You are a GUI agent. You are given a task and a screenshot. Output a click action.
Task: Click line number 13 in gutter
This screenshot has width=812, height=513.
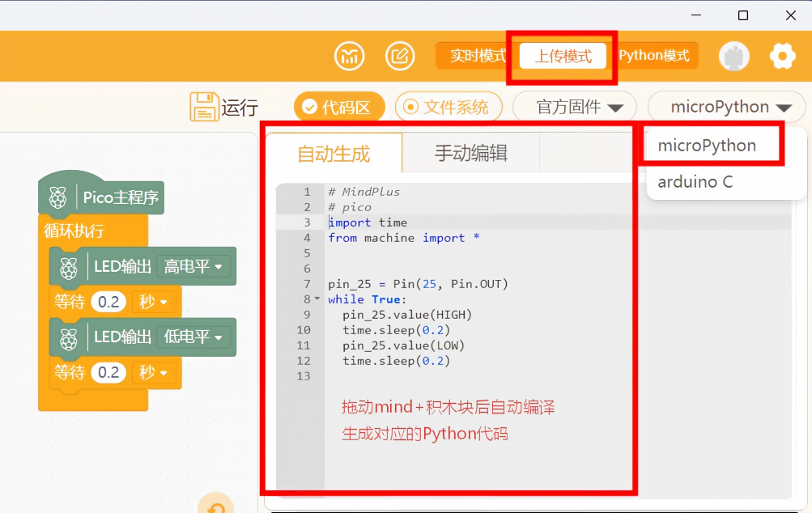tap(304, 376)
